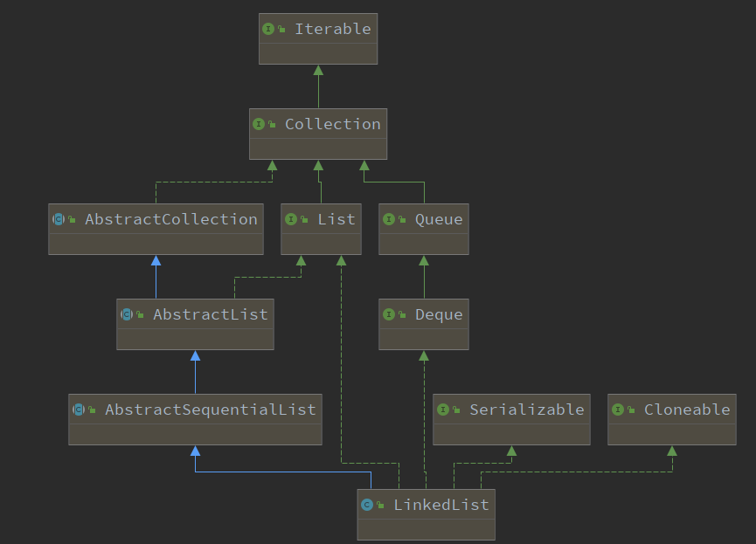Click the abstract class icon on AbstractSequentialList
Image resolution: width=756 pixels, height=544 pixels.
pyautogui.click(x=79, y=410)
